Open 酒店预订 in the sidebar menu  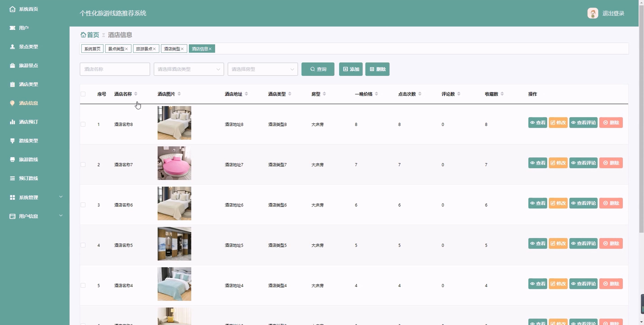[x=35, y=122]
